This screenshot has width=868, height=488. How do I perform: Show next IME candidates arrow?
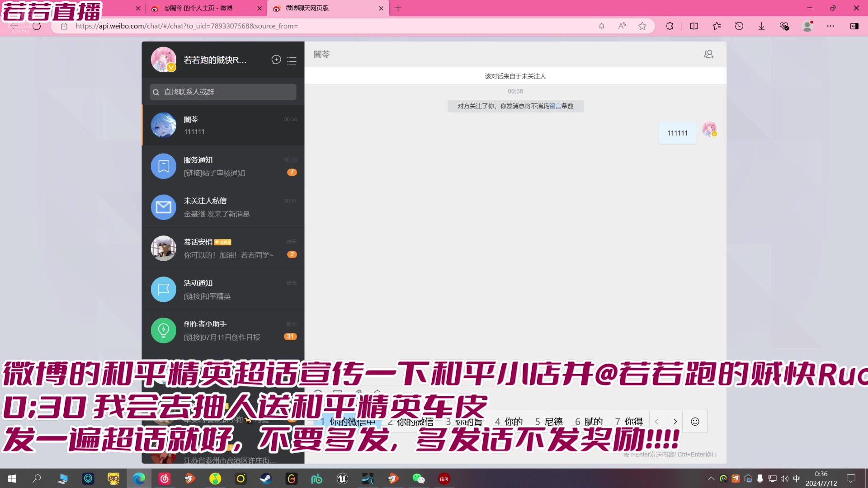pyautogui.click(x=675, y=422)
